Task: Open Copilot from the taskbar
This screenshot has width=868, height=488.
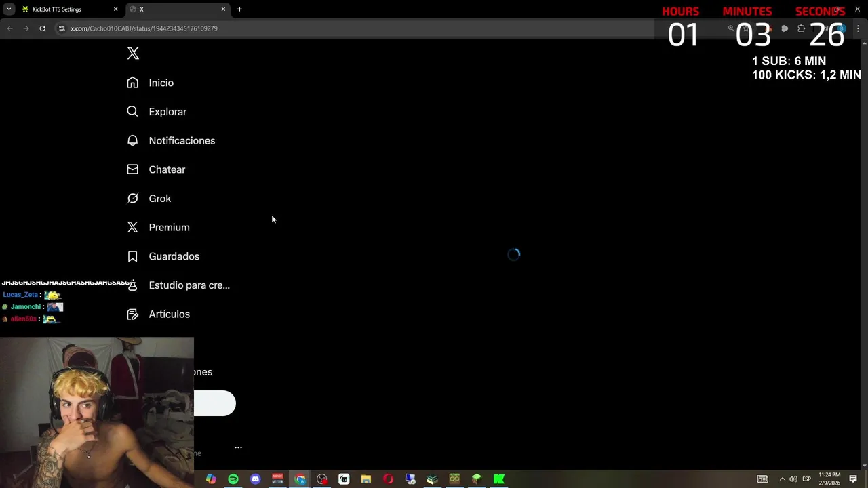Action: pos(211,479)
